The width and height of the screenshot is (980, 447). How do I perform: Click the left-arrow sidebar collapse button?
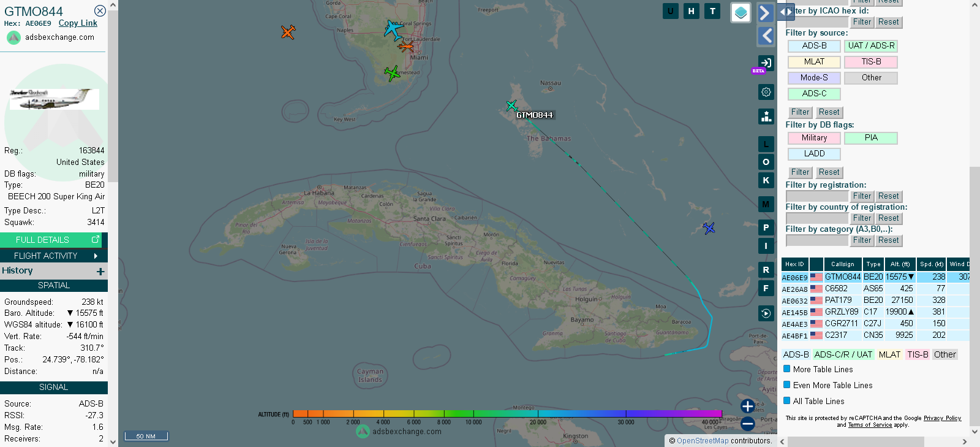pos(766,36)
